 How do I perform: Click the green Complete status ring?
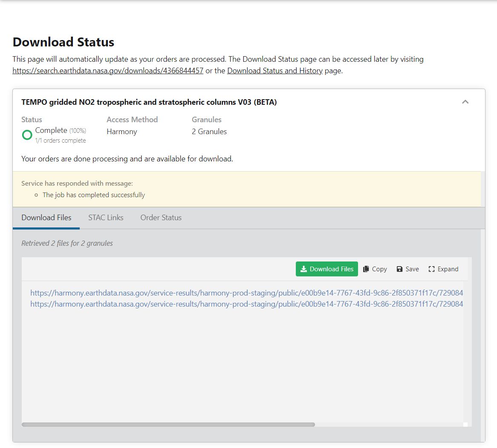tap(27, 135)
